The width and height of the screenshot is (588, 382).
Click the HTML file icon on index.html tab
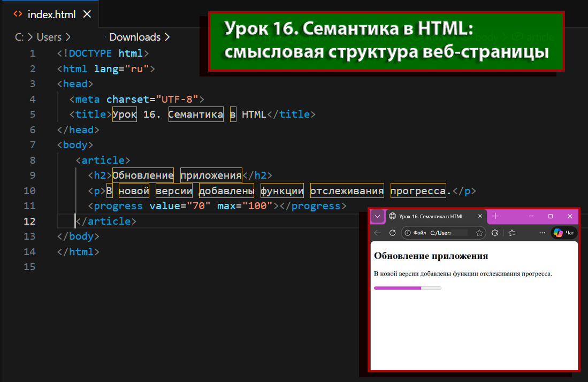point(18,14)
